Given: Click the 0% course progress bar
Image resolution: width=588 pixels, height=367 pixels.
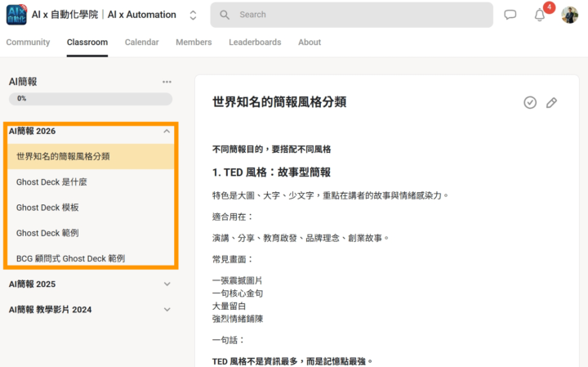Looking at the screenshot, I should tap(91, 99).
